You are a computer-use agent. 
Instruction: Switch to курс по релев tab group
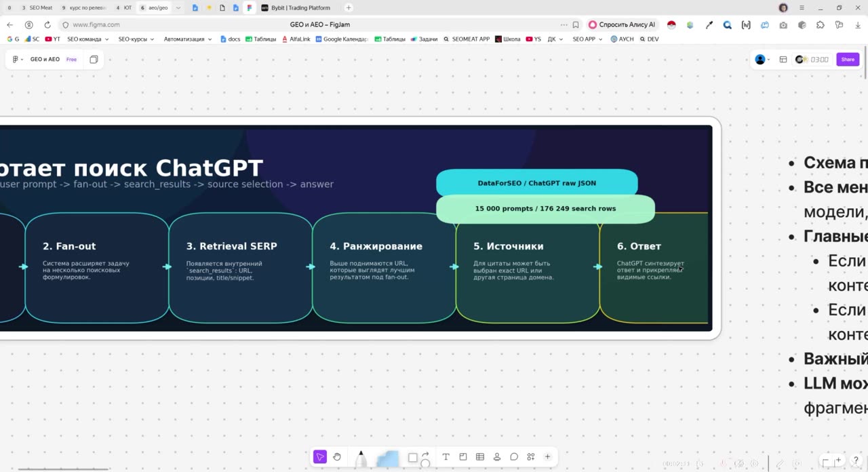[x=83, y=8]
